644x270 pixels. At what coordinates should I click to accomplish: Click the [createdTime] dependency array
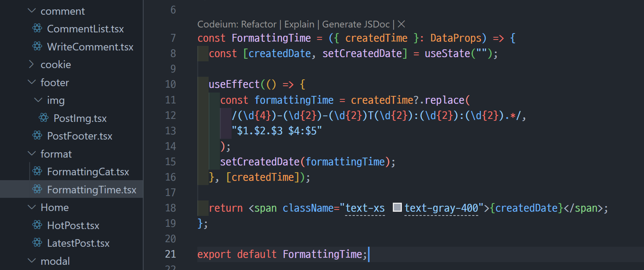[x=262, y=177]
